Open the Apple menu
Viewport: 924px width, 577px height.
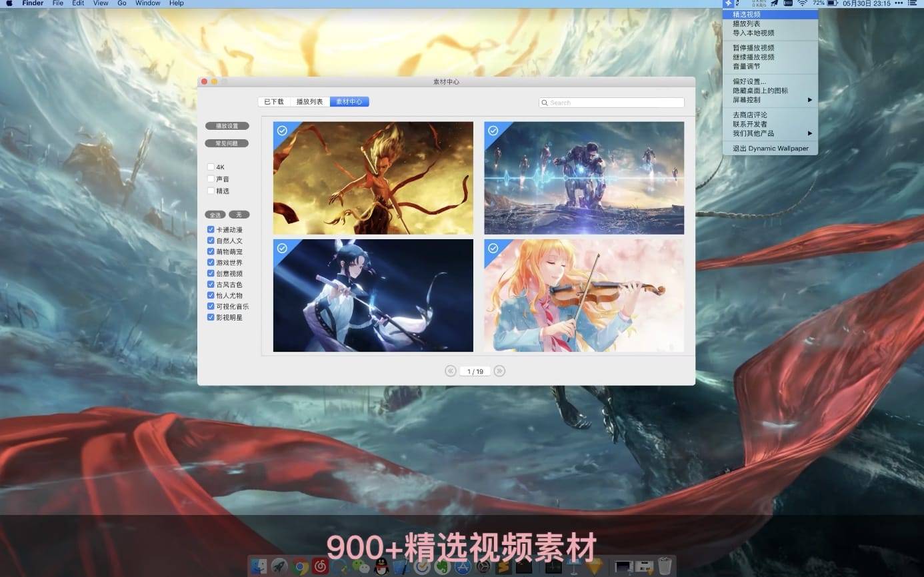click(9, 3)
